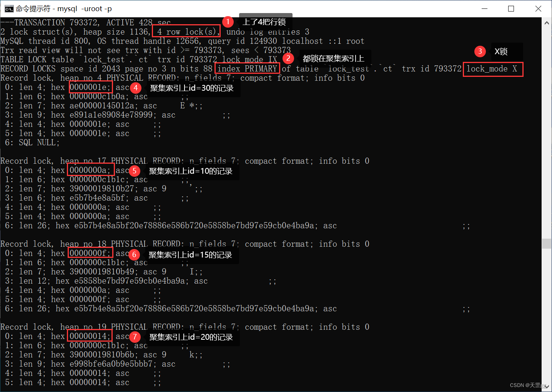This screenshot has width=552, height=392.
Task: Click hex value '0000001e' in heap no 4 field 0
Action: (x=90, y=87)
